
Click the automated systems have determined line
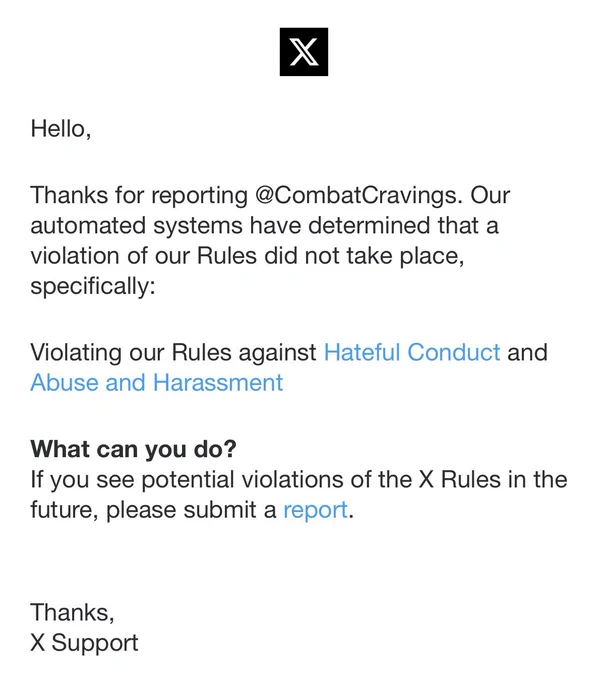265,226
